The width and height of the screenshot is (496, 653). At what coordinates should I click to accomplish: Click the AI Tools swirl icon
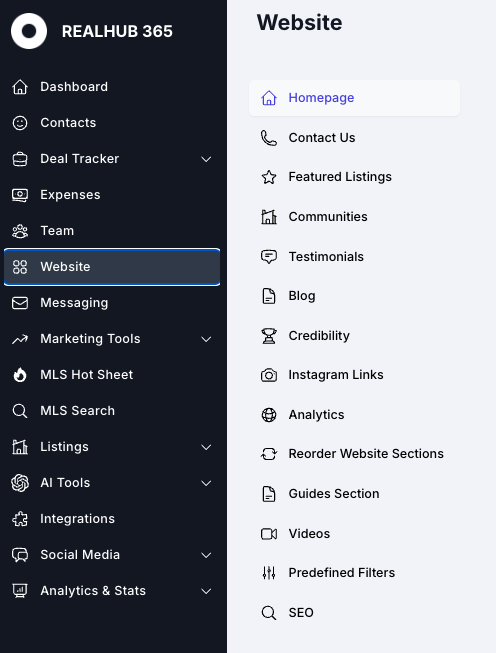(x=20, y=483)
